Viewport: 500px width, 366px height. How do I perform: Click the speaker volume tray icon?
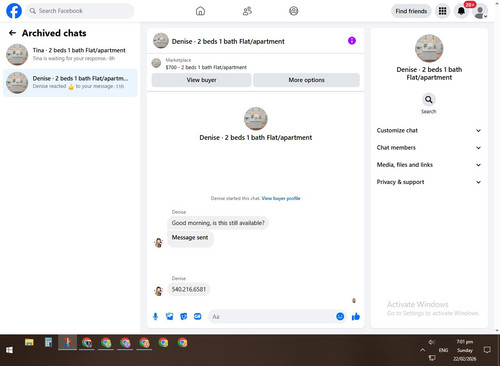[432, 342]
